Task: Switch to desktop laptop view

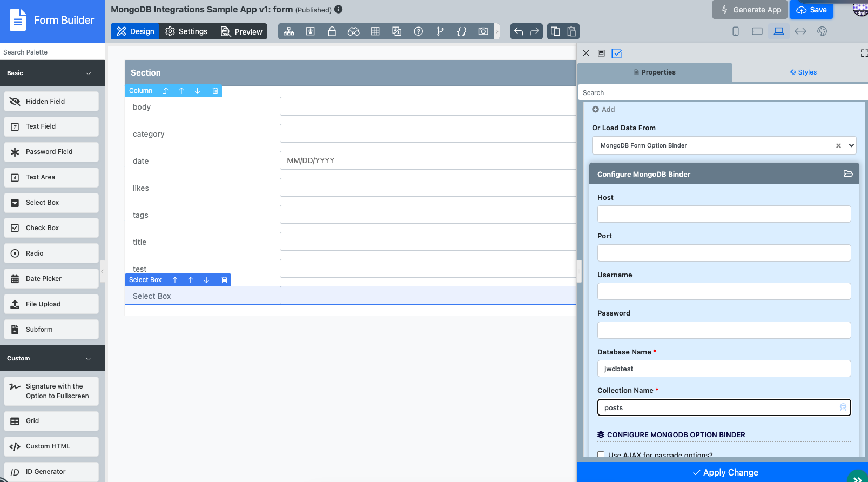Action: (x=779, y=31)
